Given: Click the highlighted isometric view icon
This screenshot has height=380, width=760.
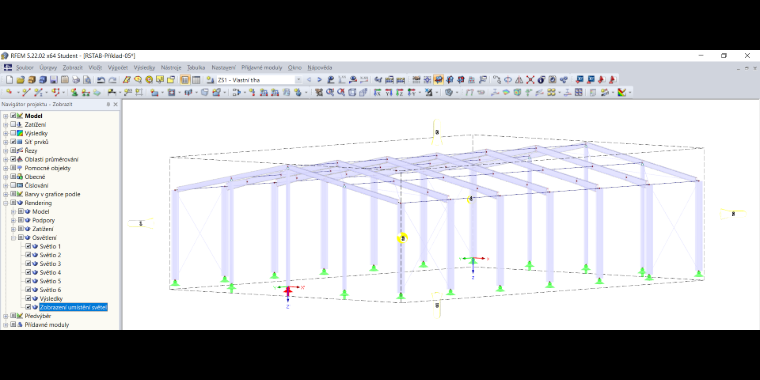Looking at the screenshot, I should (439, 80).
